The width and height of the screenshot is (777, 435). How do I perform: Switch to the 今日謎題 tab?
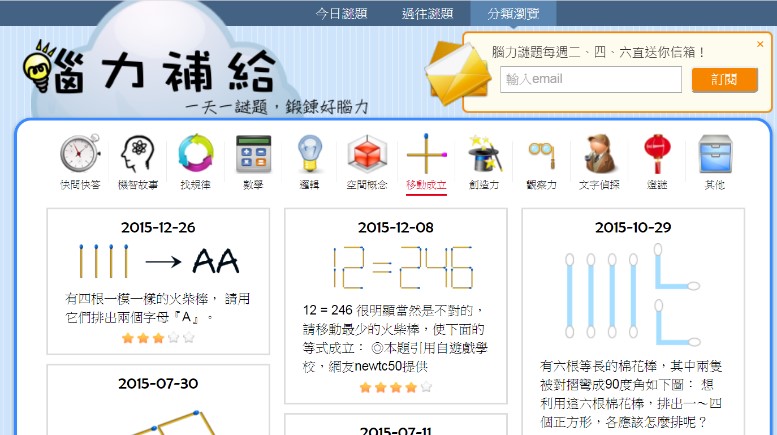[341, 13]
